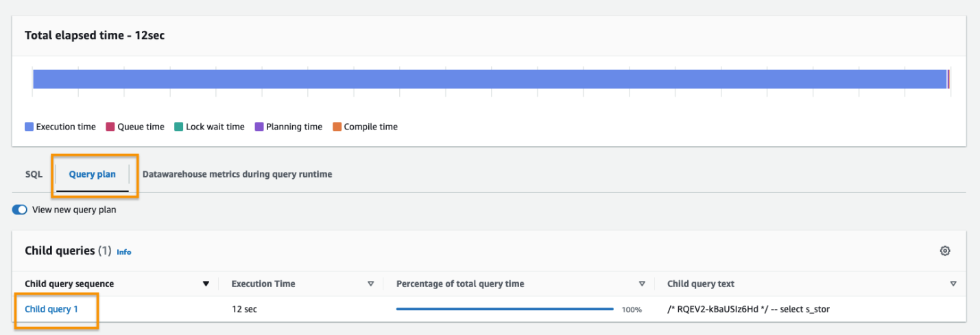This screenshot has height=335, width=980.
Task: Click the blue execution time bar
Action: [x=489, y=79]
